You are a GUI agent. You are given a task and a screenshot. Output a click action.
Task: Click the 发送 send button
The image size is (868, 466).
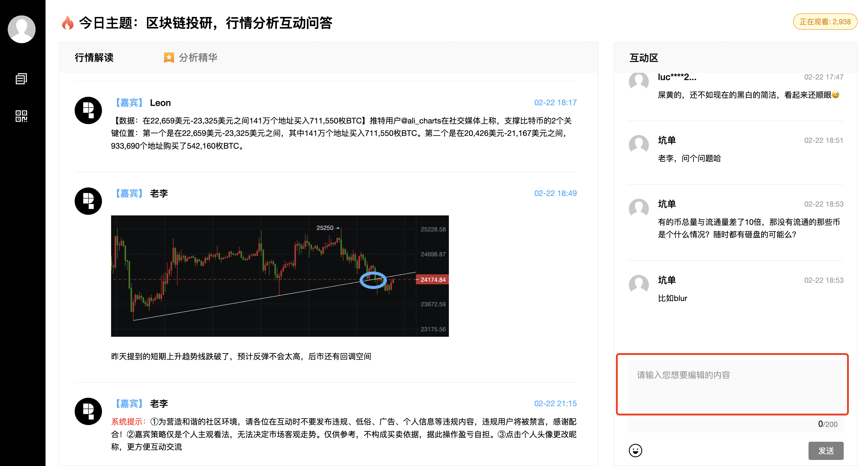tap(826, 451)
